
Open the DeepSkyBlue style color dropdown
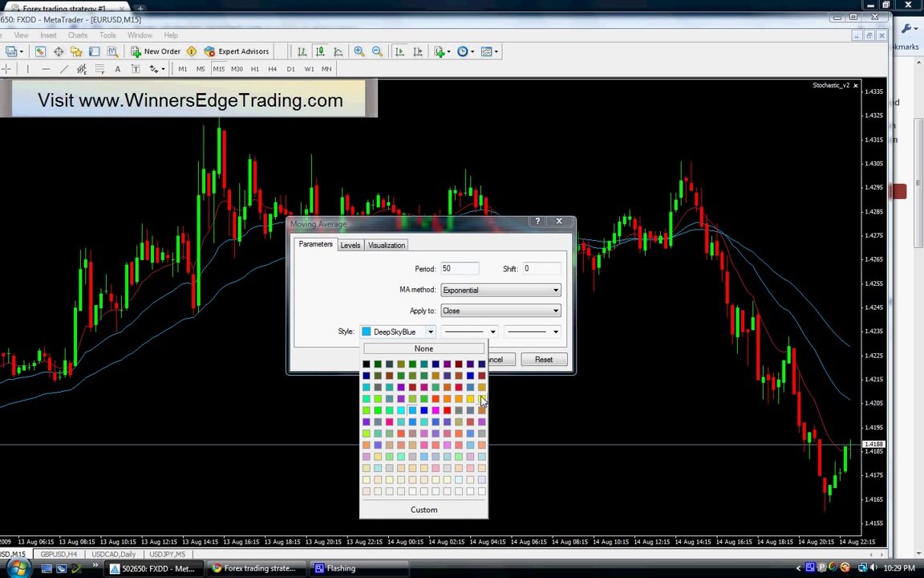(x=398, y=332)
